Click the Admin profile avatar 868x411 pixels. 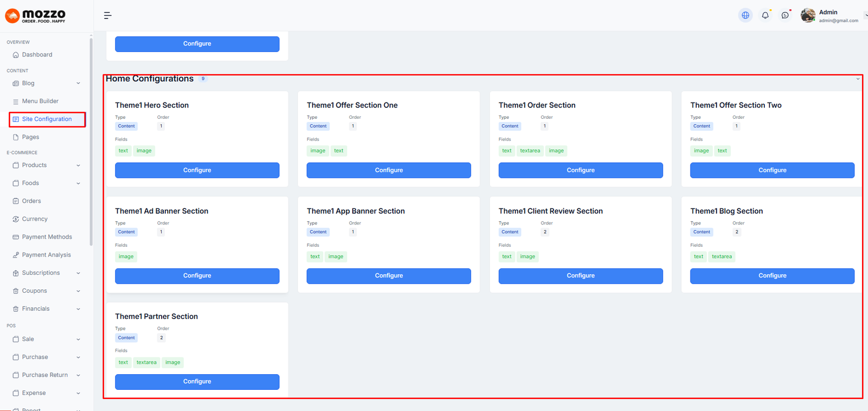pyautogui.click(x=808, y=15)
